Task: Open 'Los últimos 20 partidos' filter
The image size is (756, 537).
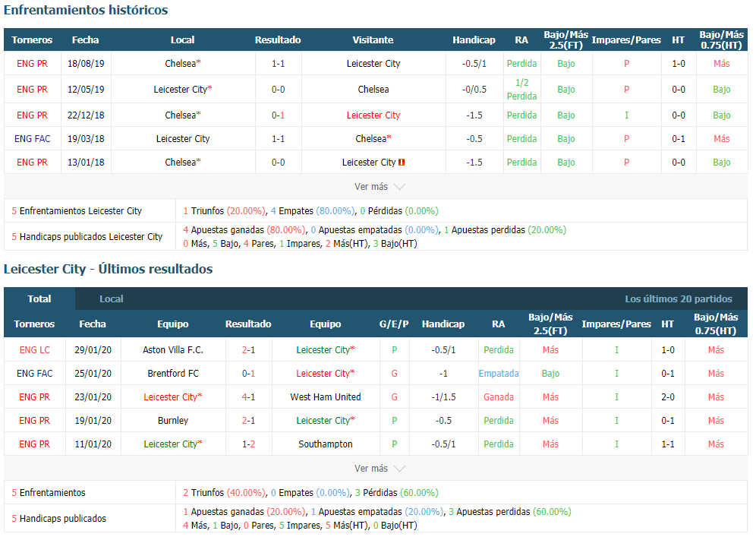Action: (x=679, y=299)
